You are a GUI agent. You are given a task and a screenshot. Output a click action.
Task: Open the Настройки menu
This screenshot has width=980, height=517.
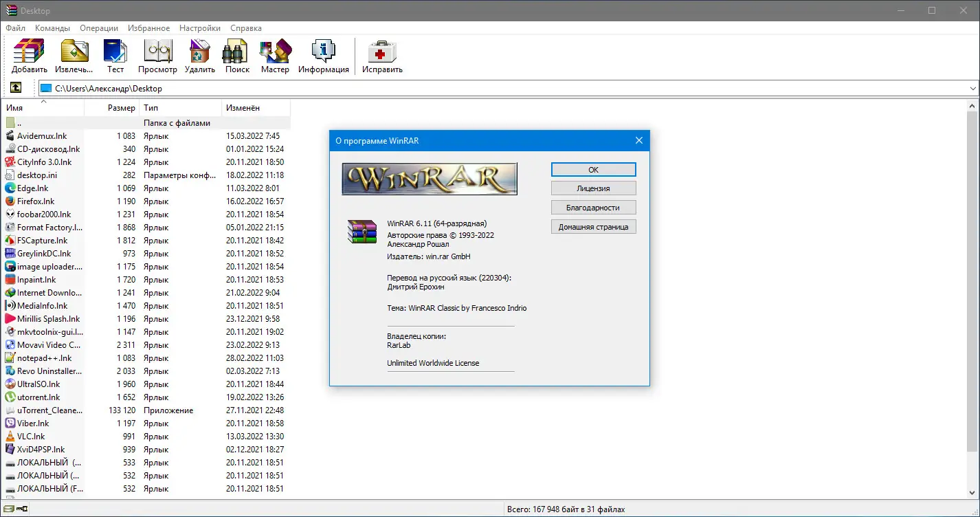199,27
